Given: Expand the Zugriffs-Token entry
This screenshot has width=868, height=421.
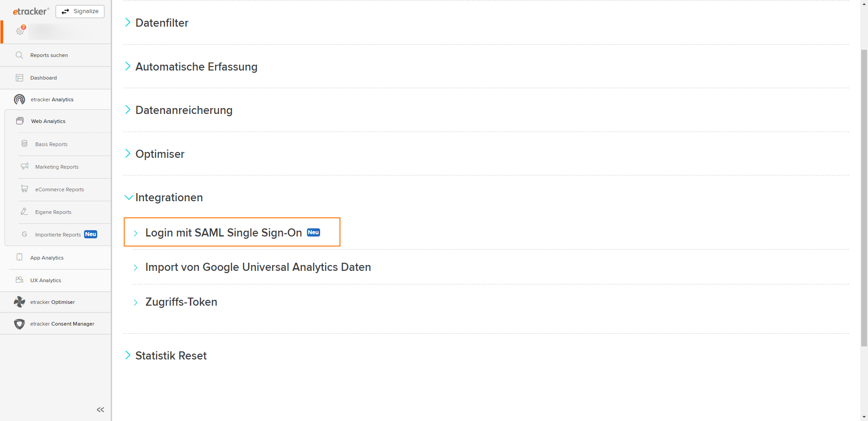Looking at the screenshot, I should click(x=181, y=302).
